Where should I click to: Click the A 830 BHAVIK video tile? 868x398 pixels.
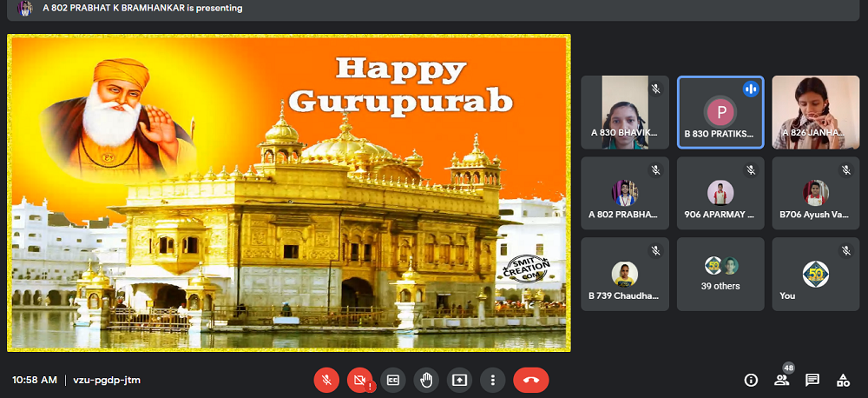[x=624, y=112]
